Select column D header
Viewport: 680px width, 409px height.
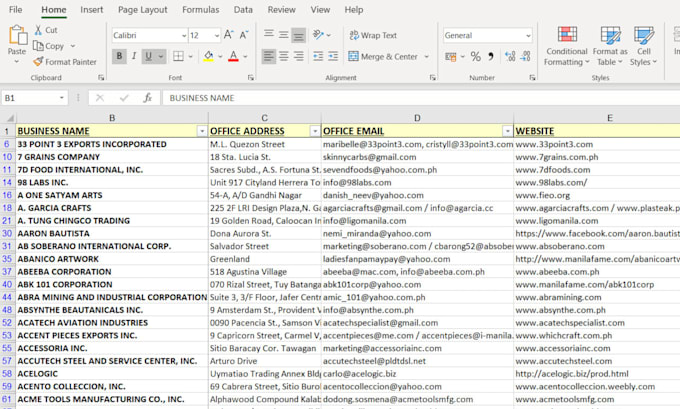[x=417, y=118]
